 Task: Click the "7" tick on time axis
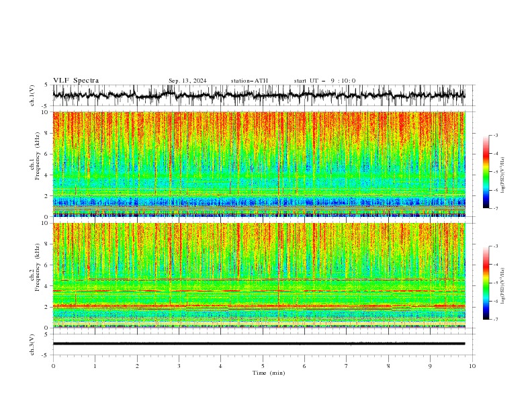pos(347,366)
